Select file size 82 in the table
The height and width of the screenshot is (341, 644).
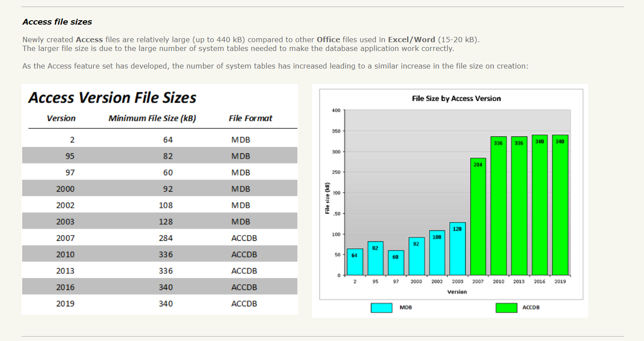(168, 156)
